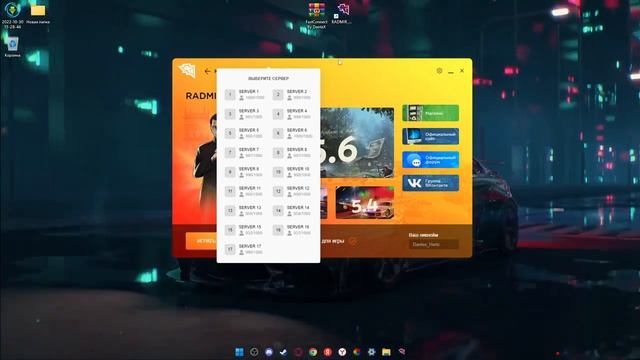Click the nickname input field

[x=434, y=244]
